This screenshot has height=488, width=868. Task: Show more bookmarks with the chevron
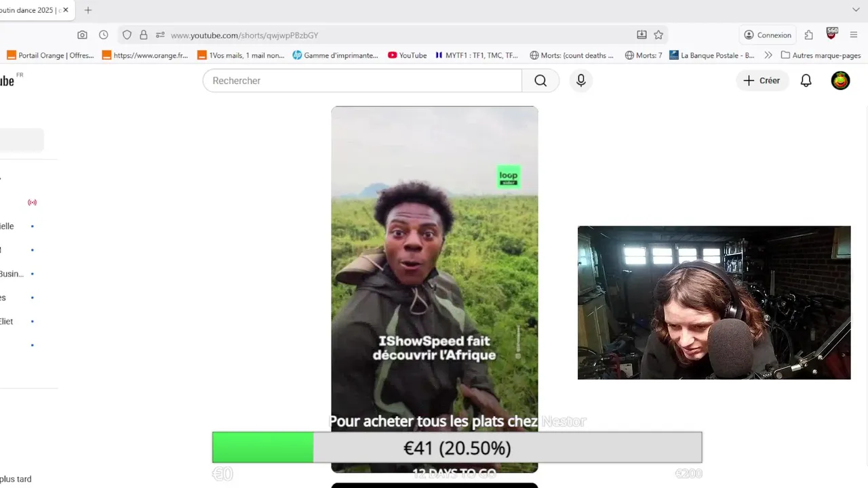click(x=768, y=56)
